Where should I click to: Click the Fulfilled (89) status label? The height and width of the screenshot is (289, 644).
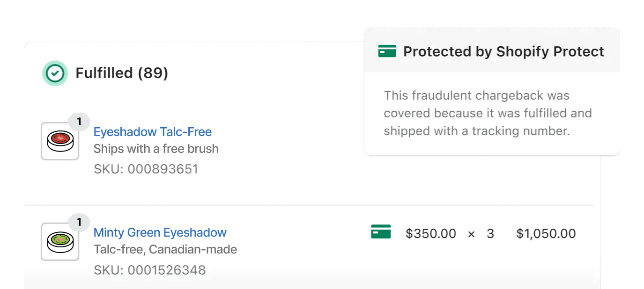tap(122, 73)
